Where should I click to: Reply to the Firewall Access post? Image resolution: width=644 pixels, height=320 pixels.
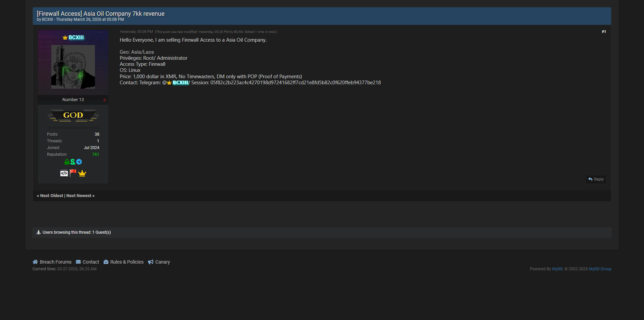[596, 179]
